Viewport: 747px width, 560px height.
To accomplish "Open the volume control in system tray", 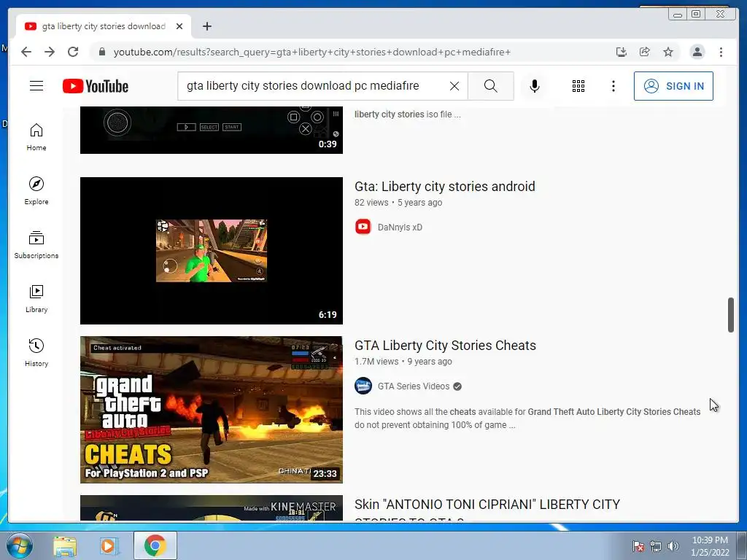I will click(x=673, y=546).
